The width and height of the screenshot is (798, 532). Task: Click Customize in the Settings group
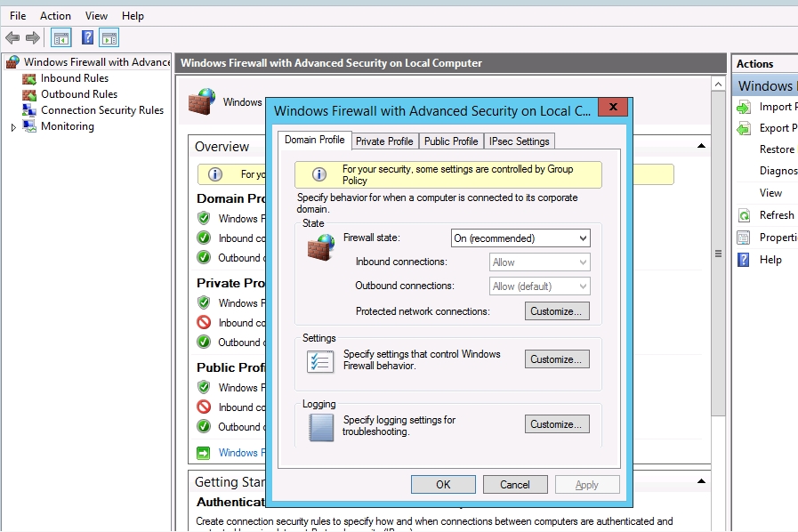pyautogui.click(x=557, y=359)
